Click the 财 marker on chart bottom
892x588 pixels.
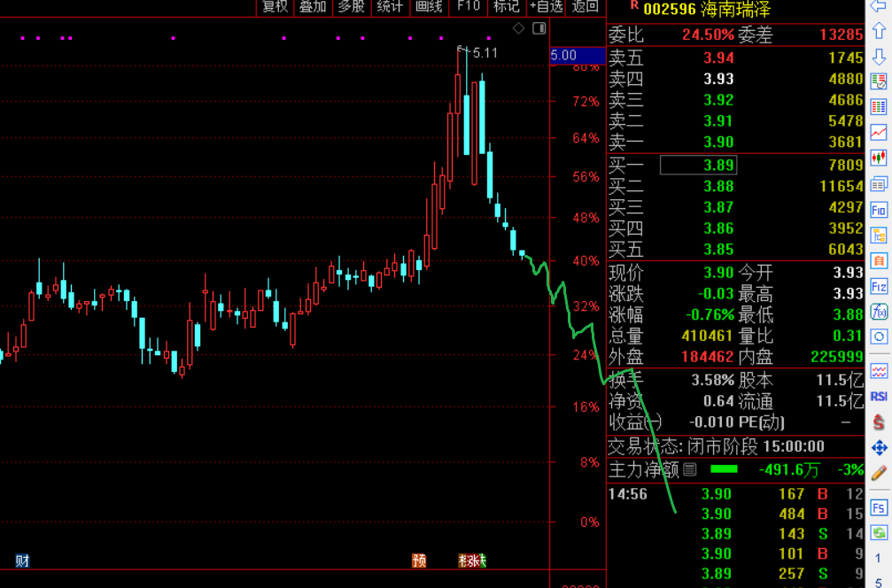[x=22, y=561]
